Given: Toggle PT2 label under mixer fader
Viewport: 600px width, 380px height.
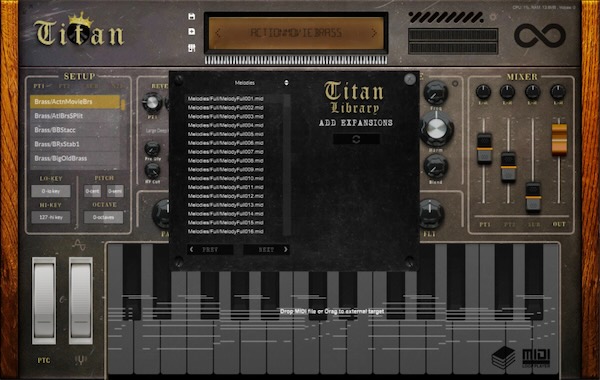Looking at the screenshot, I should click(509, 224).
